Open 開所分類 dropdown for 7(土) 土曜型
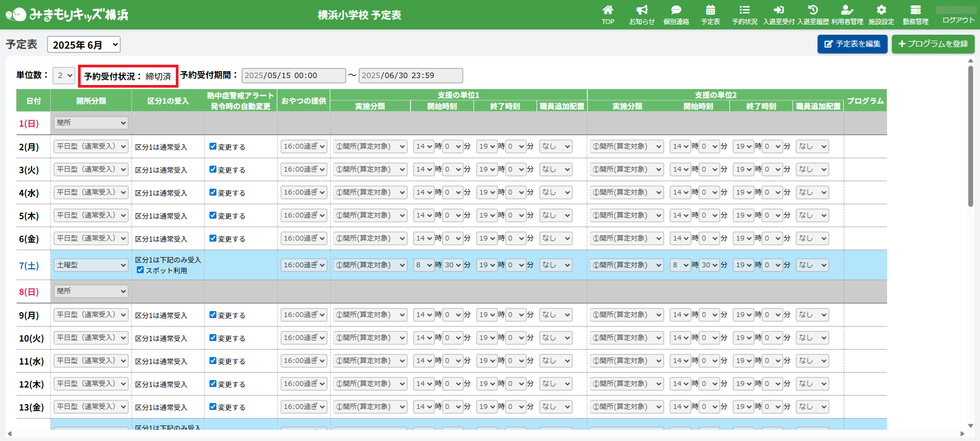Image resolution: width=980 pixels, height=441 pixels. pos(91,265)
